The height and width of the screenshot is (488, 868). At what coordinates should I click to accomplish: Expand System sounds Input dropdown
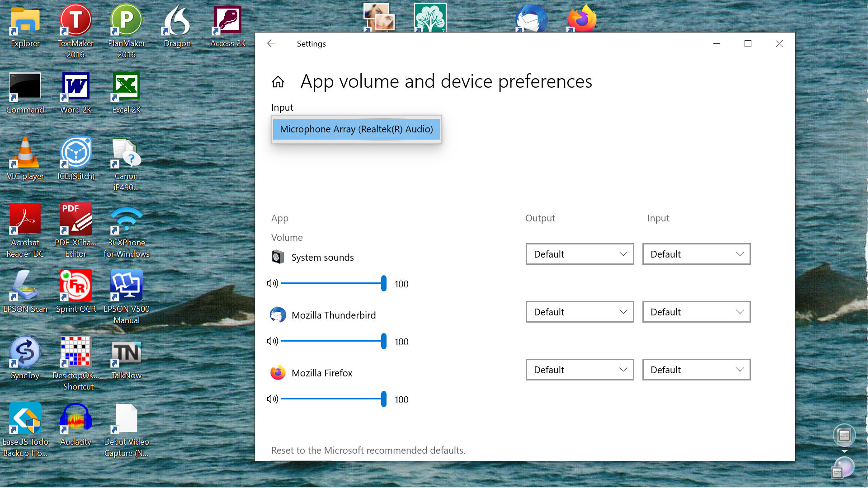[x=696, y=254]
